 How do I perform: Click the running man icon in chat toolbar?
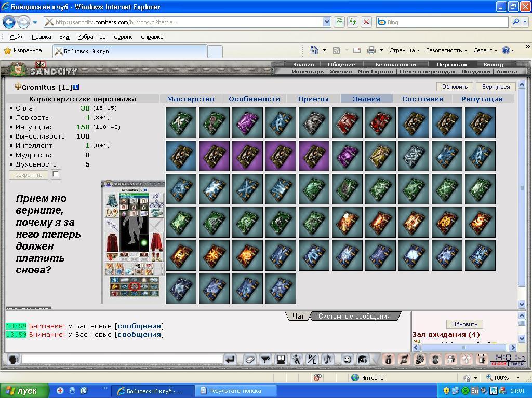297,360
